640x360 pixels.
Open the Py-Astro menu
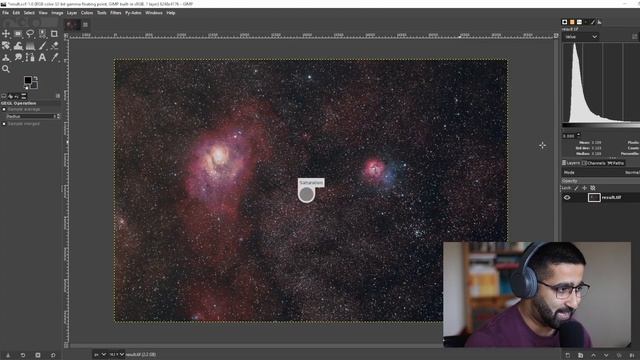point(133,13)
